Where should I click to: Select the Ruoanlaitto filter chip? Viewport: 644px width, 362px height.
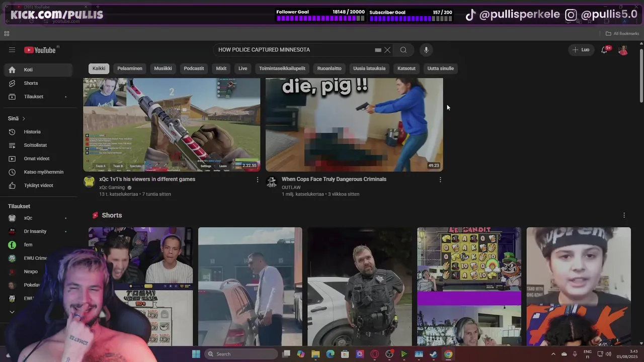coord(329,68)
